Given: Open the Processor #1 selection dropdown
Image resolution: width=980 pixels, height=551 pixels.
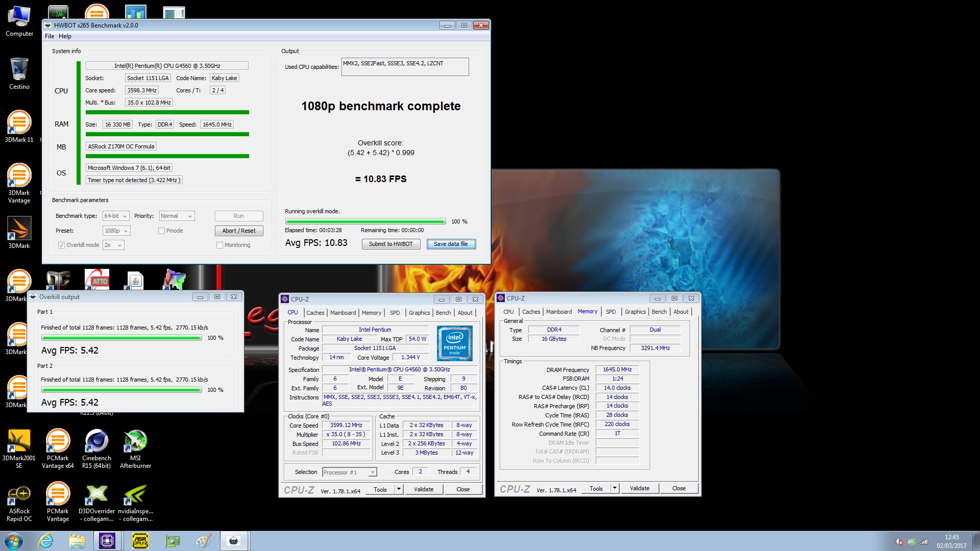Looking at the screenshot, I should [x=350, y=472].
